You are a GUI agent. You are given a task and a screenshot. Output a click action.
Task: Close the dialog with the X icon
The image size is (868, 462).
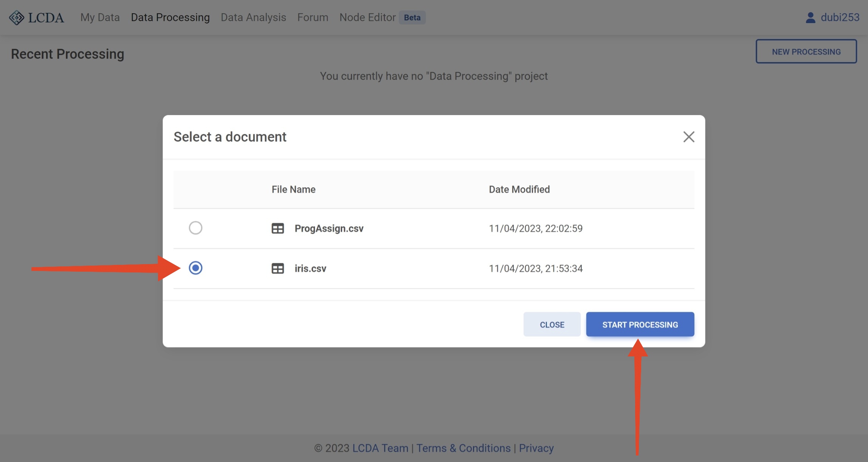688,137
